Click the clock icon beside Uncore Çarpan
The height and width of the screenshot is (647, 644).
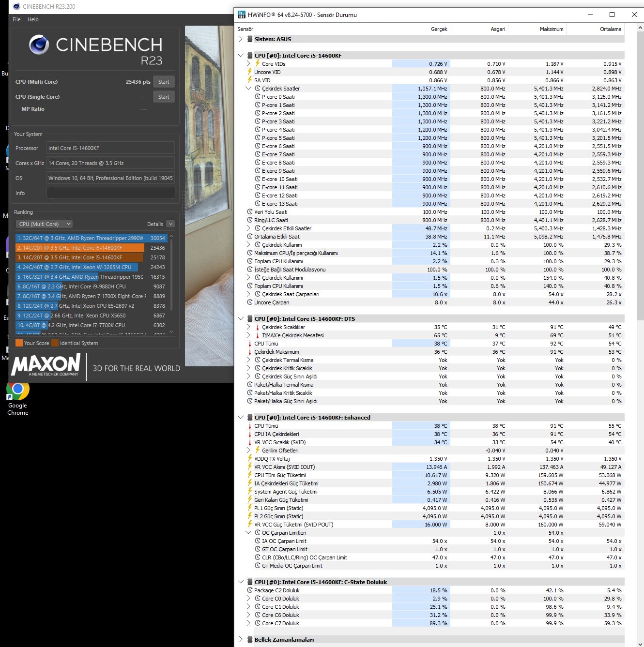pyautogui.click(x=250, y=302)
